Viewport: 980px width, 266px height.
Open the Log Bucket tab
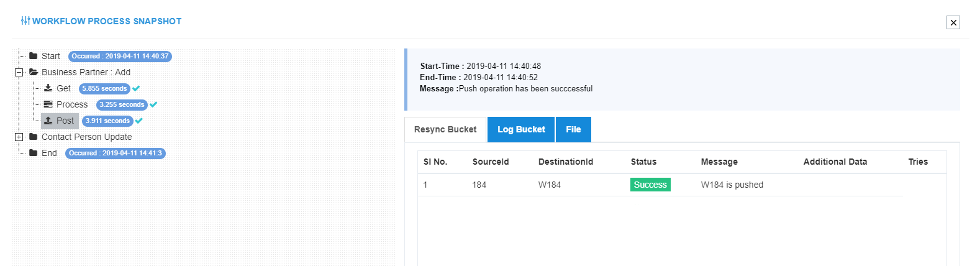[521, 129]
